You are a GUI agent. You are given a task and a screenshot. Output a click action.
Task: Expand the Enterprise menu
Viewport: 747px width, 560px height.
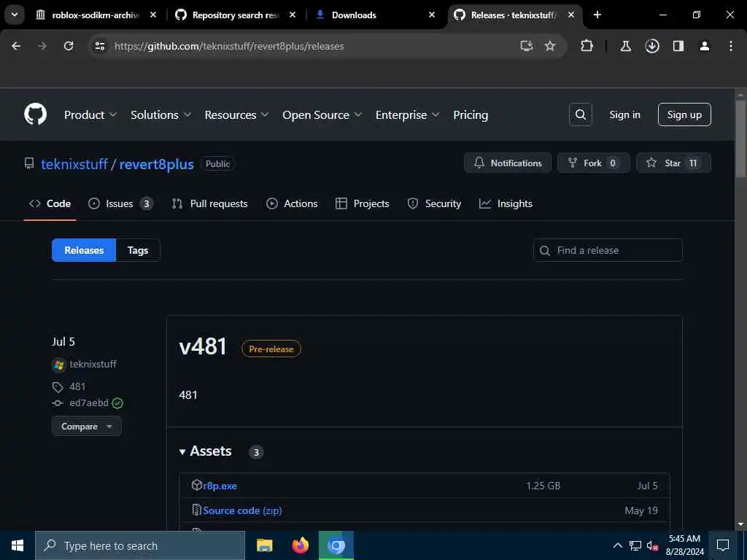(407, 114)
